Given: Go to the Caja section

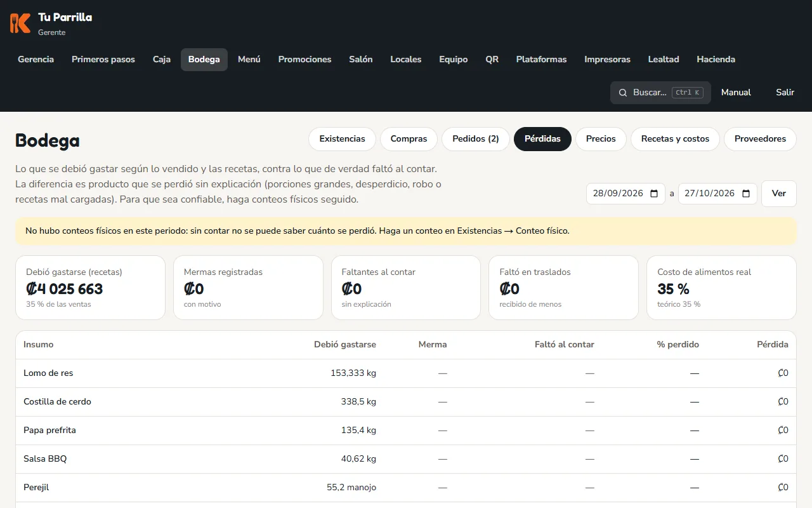Looking at the screenshot, I should click(x=162, y=60).
